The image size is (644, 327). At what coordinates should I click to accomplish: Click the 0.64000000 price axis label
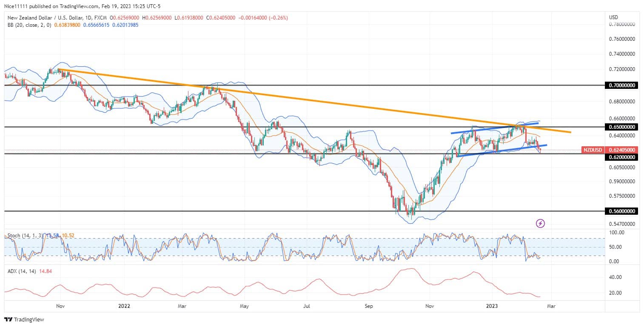coord(622,136)
